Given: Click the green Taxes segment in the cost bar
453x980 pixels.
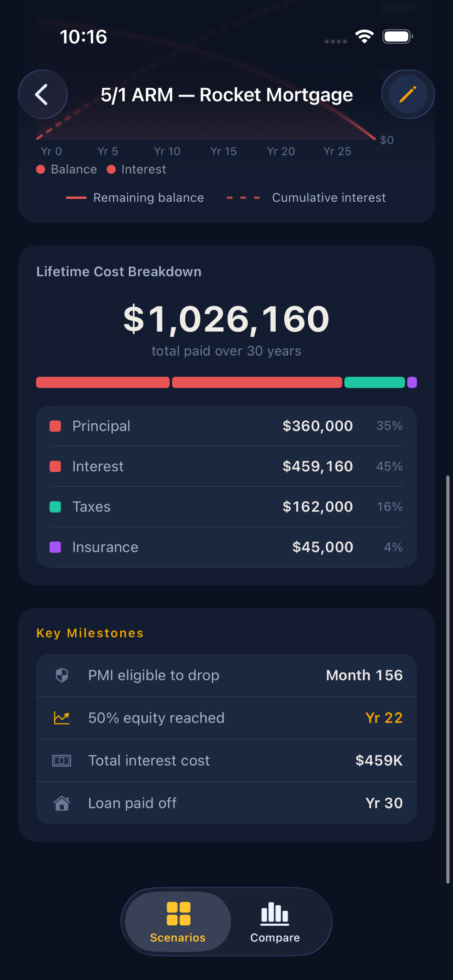Looking at the screenshot, I should (375, 382).
